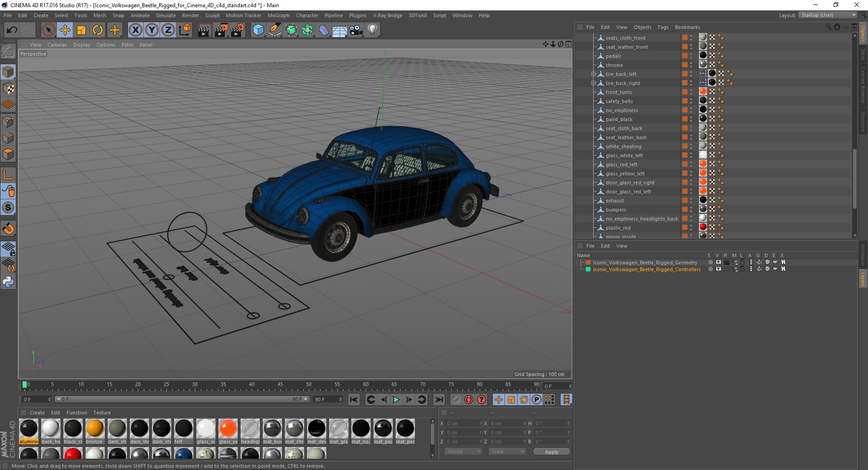The height and width of the screenshot is (470, 868).
Task: Activate the Move tool
Action: click(x=65, y=30)
